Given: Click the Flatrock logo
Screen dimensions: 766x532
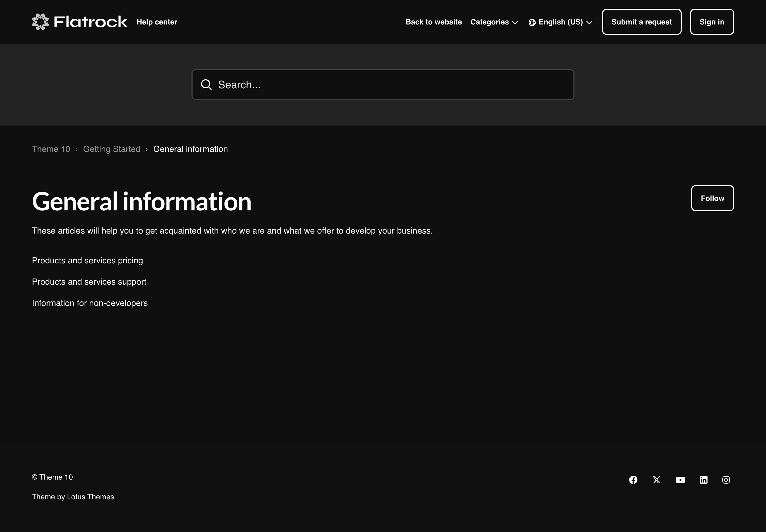Looking at the screenshot, I should pyautogui.click(x=80, y=22).
